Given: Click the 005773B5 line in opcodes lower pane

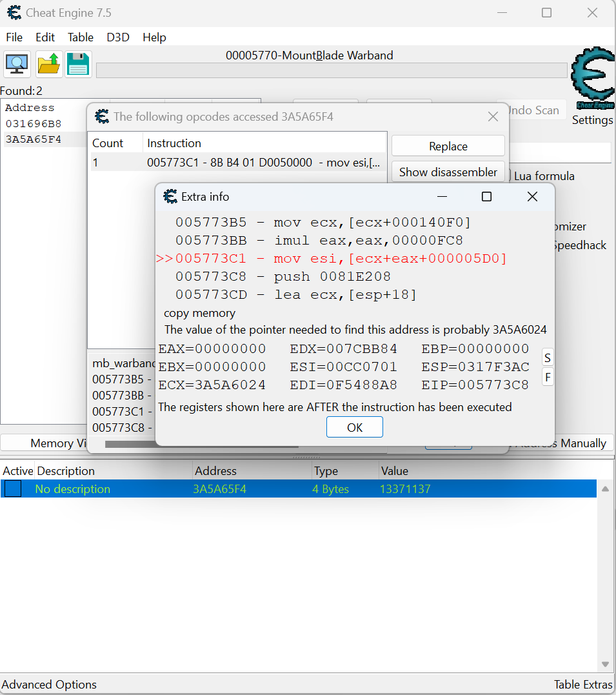Looking at the screenshot, I should 122,379.
